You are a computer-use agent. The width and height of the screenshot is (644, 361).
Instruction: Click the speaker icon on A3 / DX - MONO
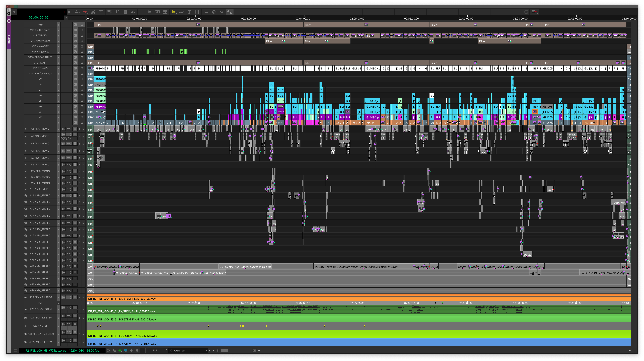point(25,144)
